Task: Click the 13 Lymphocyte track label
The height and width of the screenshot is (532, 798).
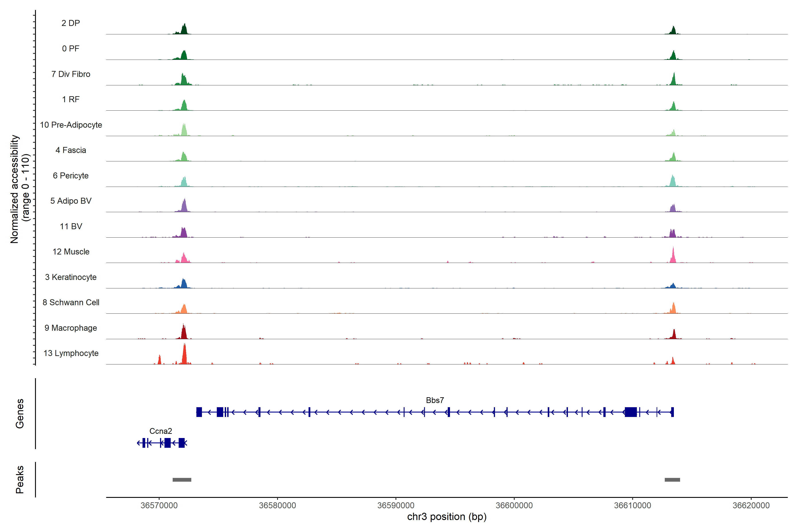Action: point(71,353)
